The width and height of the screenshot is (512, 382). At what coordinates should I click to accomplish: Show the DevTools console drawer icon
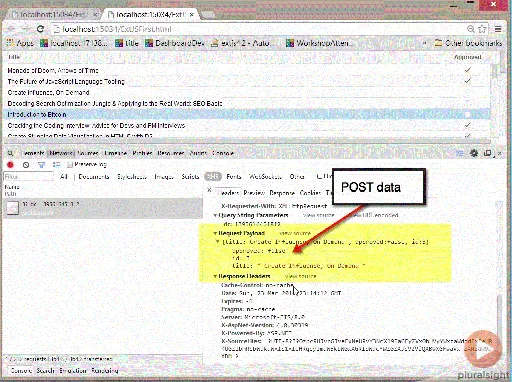point(460,153)
